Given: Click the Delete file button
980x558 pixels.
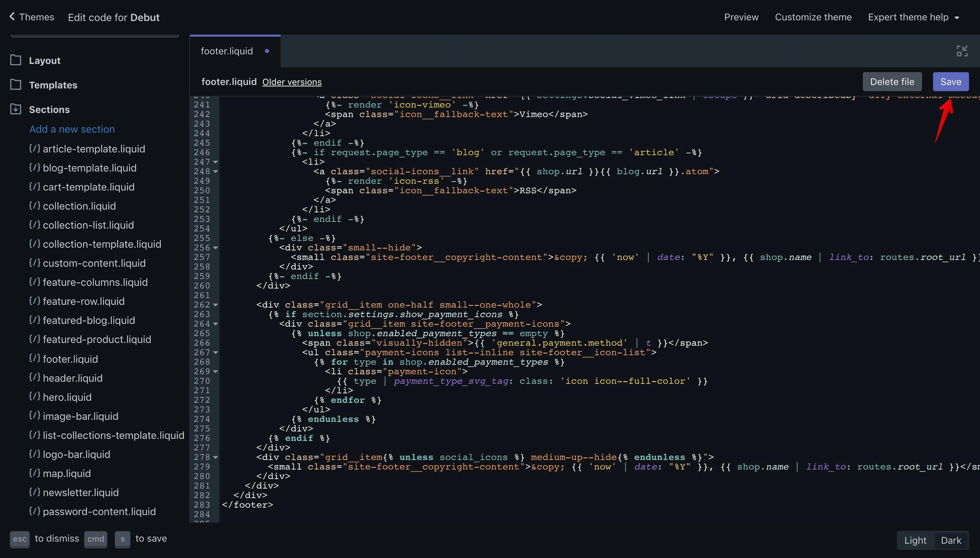Looking at the screenshot, I should tap(892, 82).
